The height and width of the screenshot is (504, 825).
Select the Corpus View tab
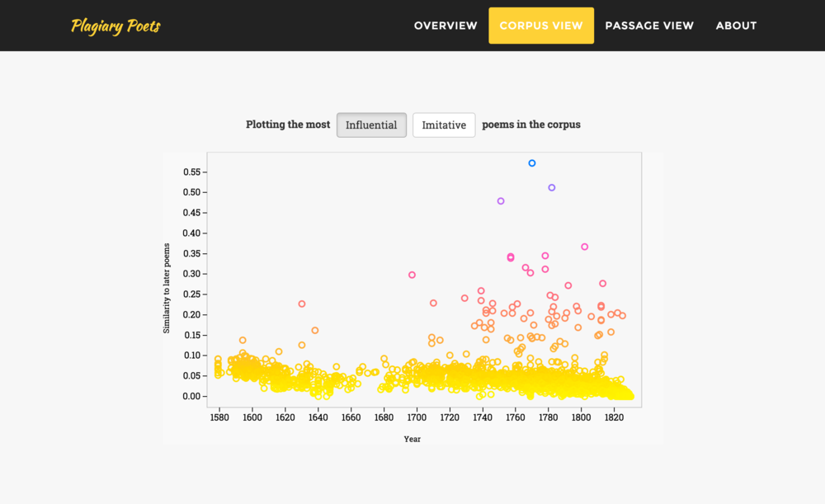[541, 26]
